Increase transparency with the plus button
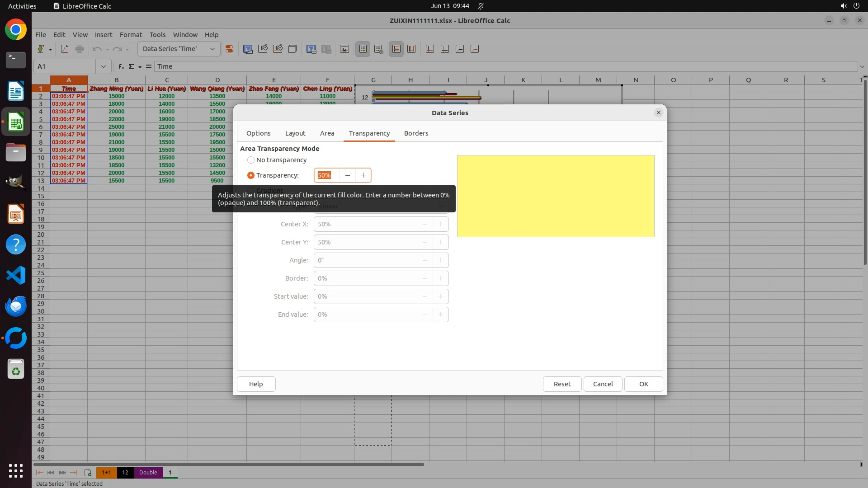The width and height of the screenshot is (868, 488). coord(363,175)
